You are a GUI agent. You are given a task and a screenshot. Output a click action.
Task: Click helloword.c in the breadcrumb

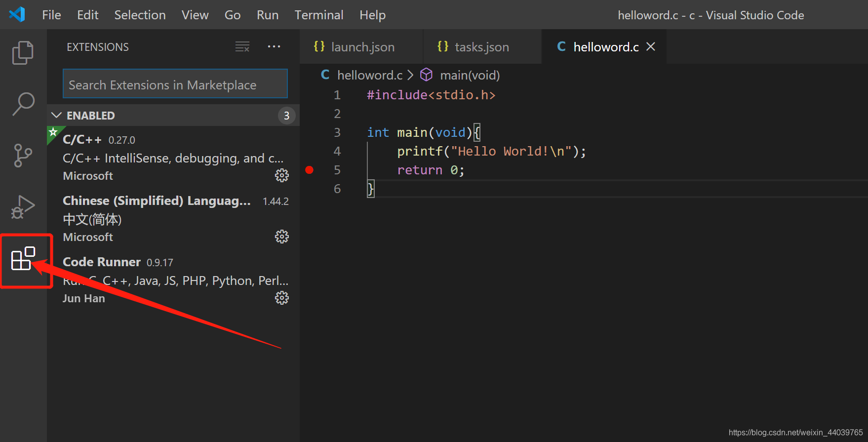pyautogui.click(x=370, y=75)
